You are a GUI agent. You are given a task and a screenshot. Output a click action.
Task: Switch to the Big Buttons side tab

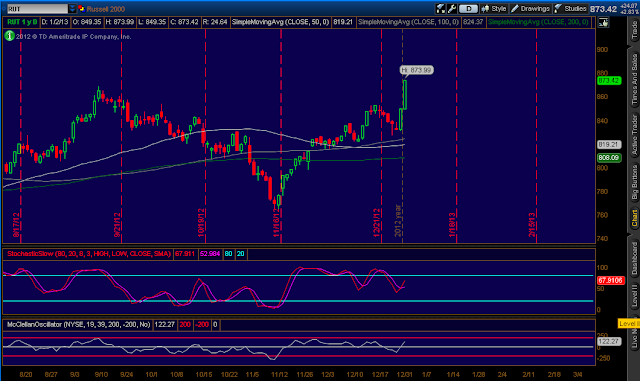pos(634,182)
